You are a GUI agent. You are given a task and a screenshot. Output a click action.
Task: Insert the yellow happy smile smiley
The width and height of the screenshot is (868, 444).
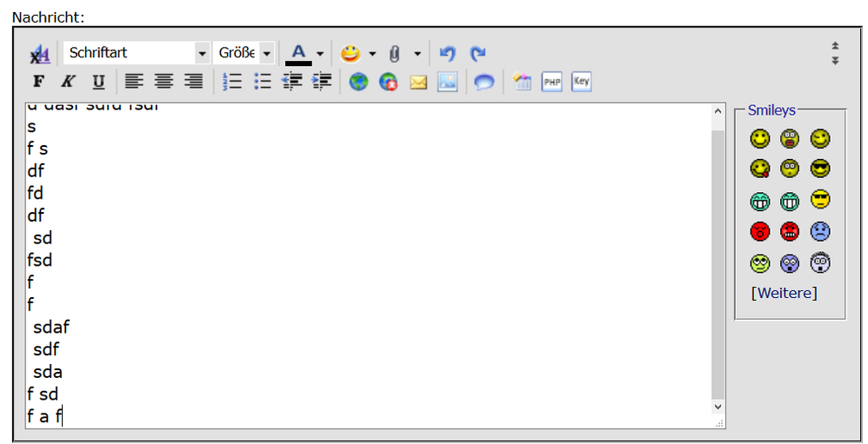pos(760,138)
